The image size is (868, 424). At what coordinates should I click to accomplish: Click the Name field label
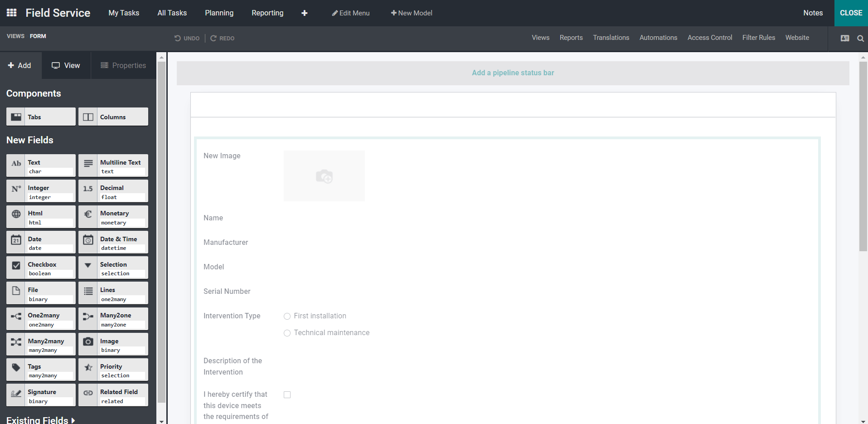213,218
